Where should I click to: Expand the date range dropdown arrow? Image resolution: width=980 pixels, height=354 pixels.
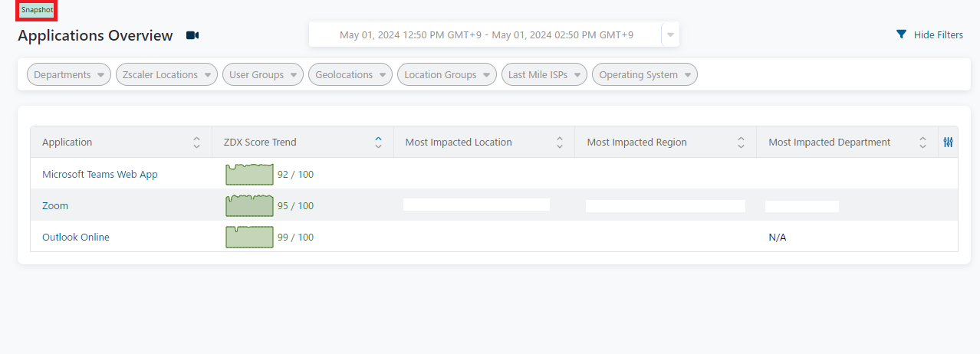[670, 34]
